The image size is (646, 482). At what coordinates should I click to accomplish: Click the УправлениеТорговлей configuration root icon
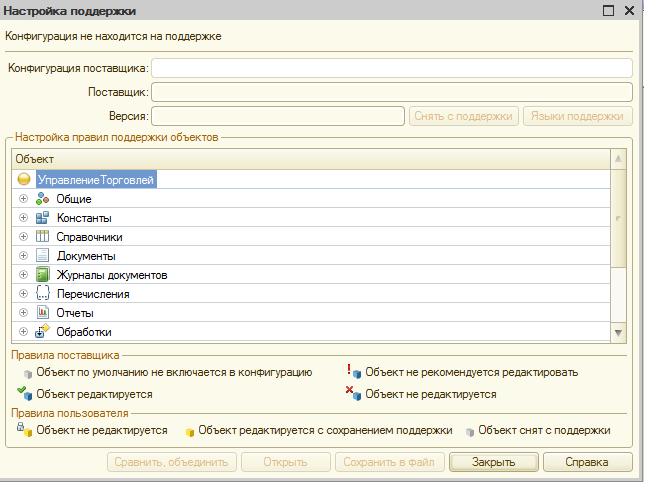coord(24,180)
